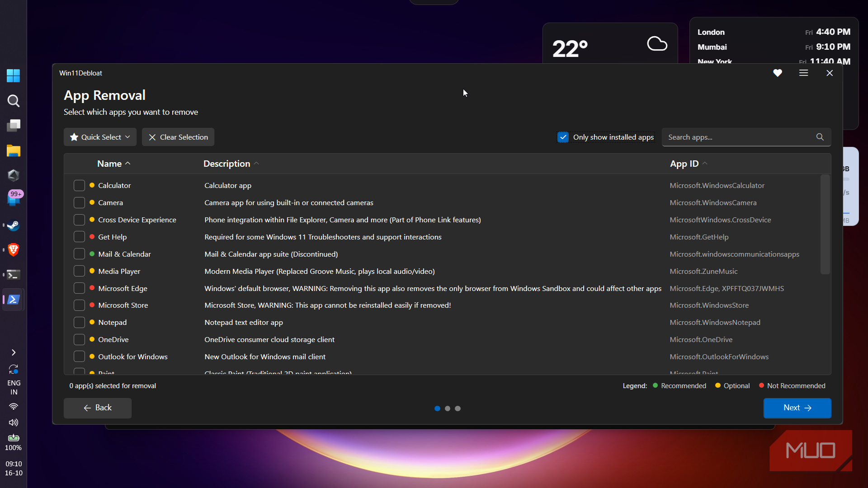Viewport: 868px width, 488px height.
Task: Open the Quick Select dropdown
Action: coord(100,137)
